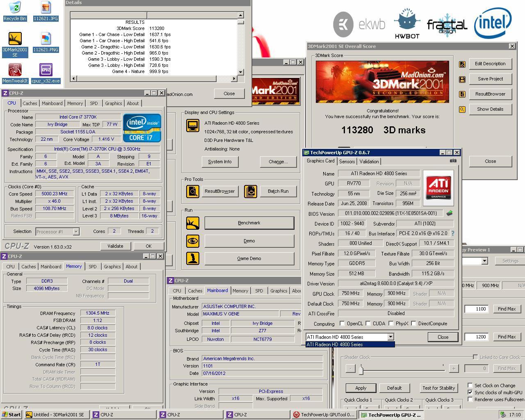The width and height of the screenshot is (525, 420).
Task: Switch to About tab in CPU-Z memory window
Action: pos(132,267)
